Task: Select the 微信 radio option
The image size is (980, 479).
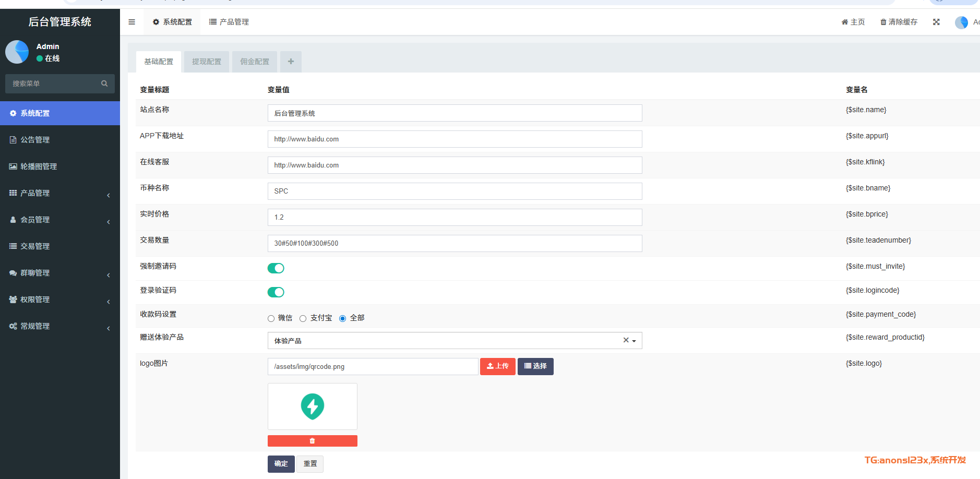Action: (271, 318)
